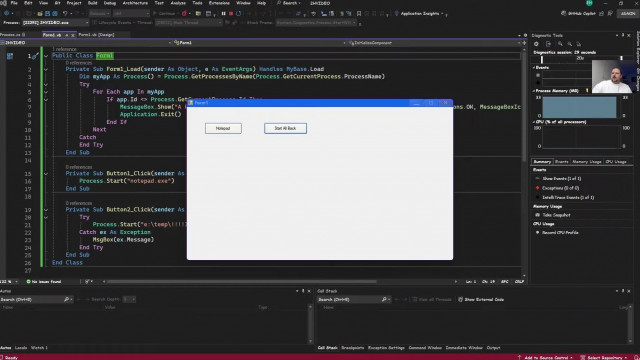Click Start All Back button in Form1

pos(285,129)
